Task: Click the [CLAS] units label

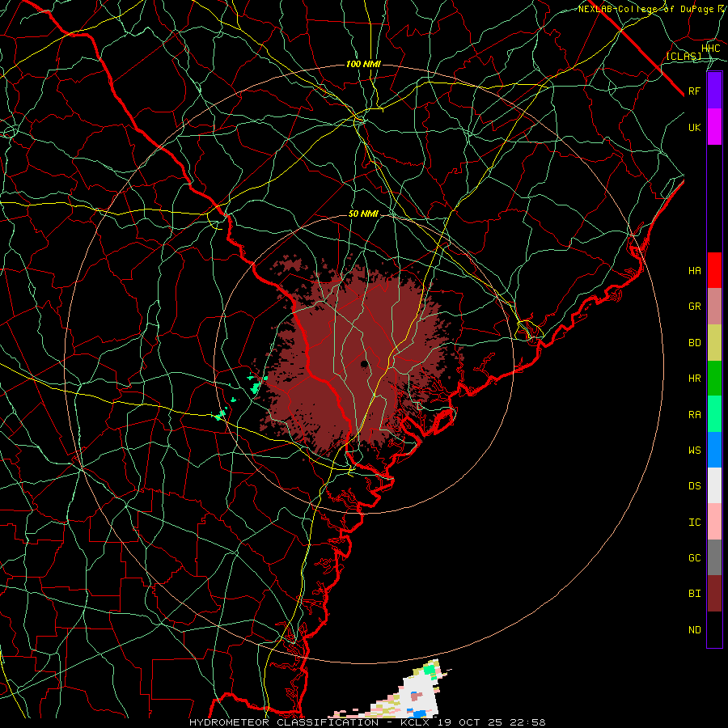Action: 684,57
